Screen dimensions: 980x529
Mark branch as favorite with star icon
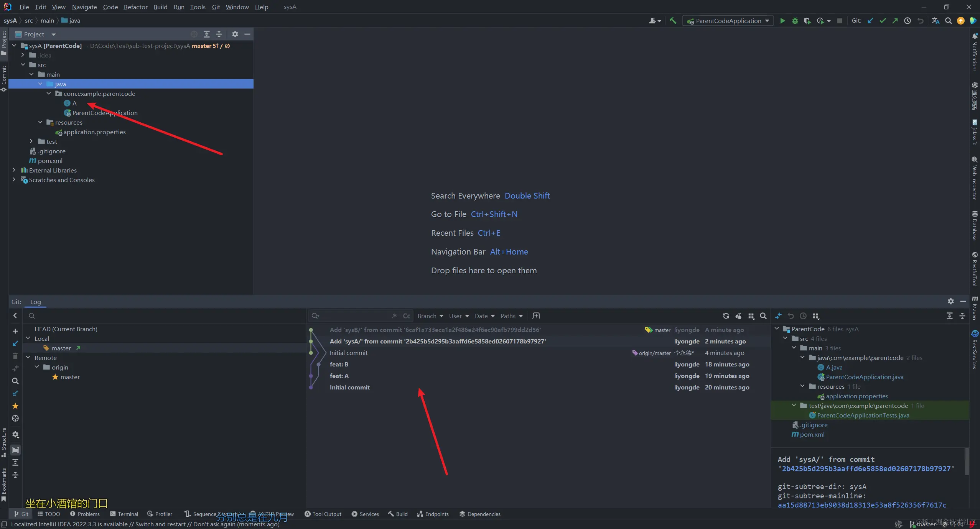15,406
